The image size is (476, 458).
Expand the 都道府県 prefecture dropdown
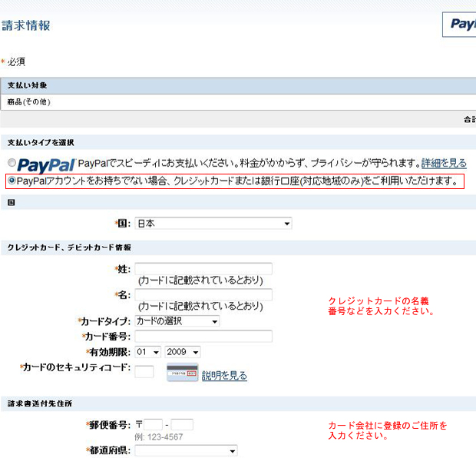point(186,451)
